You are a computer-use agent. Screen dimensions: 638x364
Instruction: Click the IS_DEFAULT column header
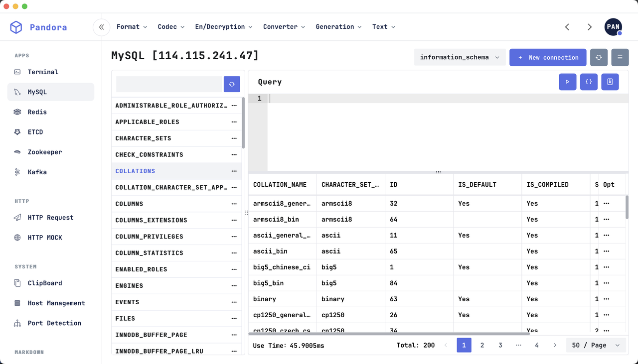point(487,184)
